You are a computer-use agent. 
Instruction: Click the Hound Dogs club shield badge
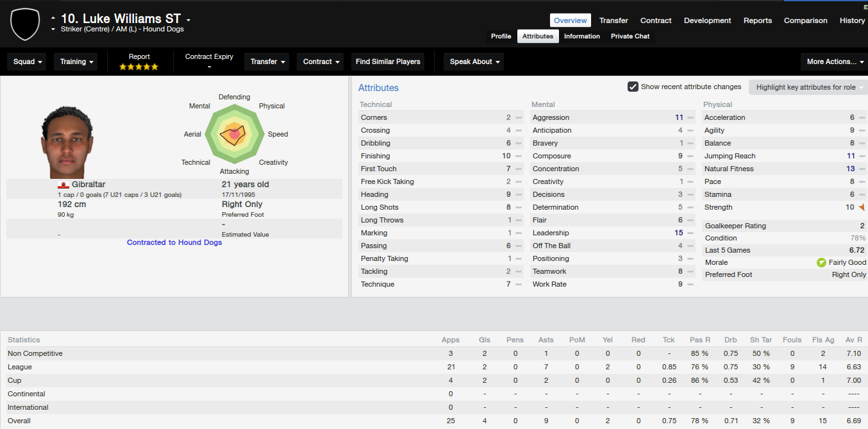(25, 24)
